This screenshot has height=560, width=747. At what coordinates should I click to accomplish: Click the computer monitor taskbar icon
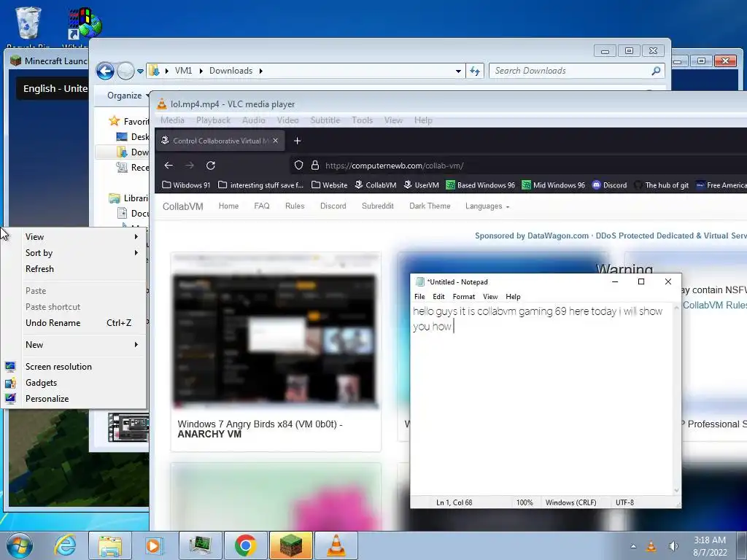(201, 545)
